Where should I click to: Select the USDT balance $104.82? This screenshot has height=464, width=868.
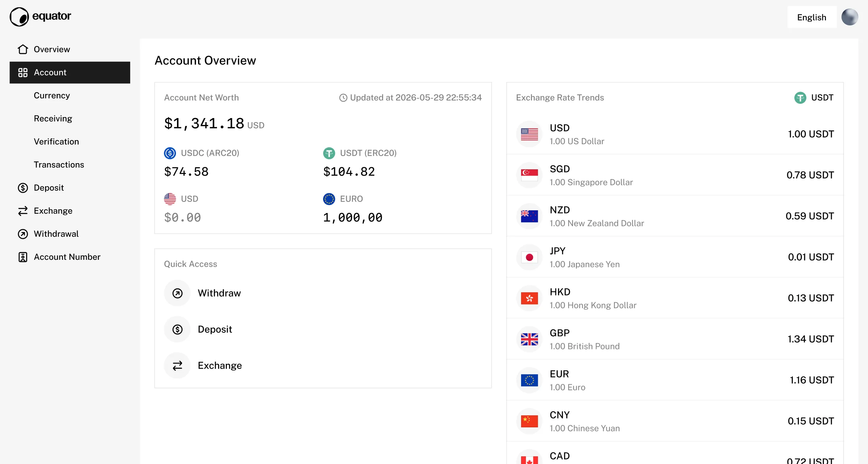(349, 172)
